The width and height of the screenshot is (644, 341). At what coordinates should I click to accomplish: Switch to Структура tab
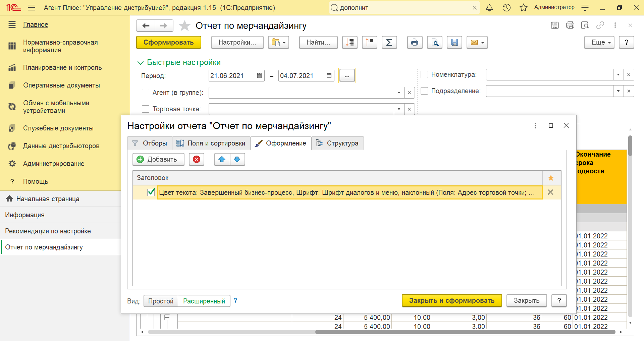coord(338,143)
